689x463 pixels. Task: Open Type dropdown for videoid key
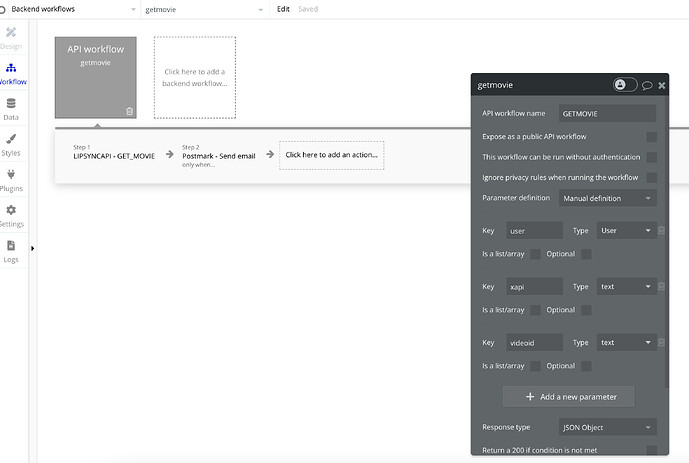point(626,343)
